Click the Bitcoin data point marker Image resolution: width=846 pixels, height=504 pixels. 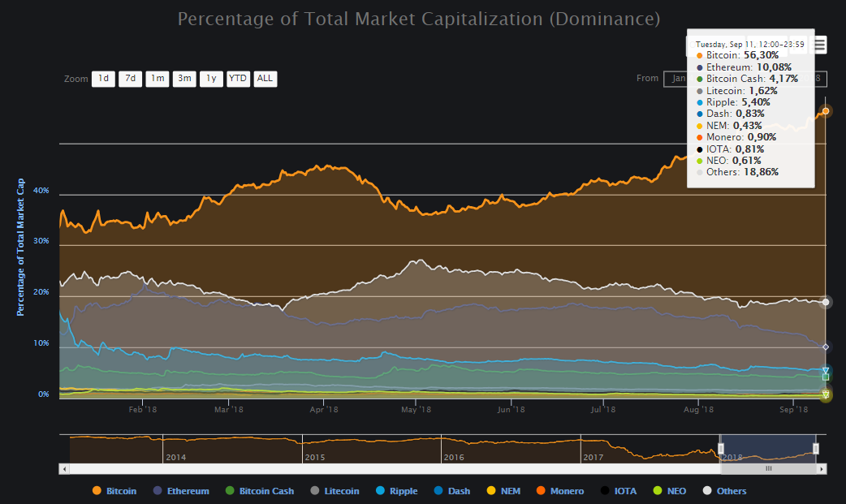click(x=826, y=110)
